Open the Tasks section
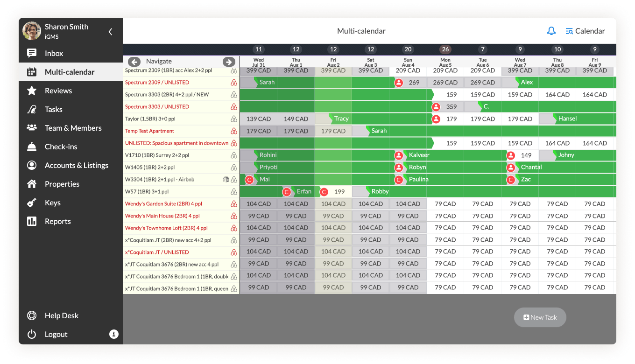Viewport: 635px width, 364px height. pyautogui.click(x=53, y=109)
